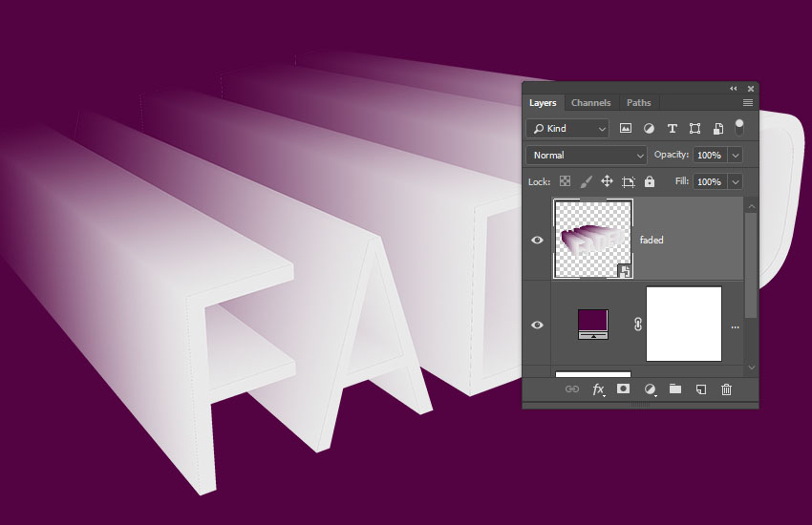Image resolution: width=812 pixels, height=525 pixels.
Task: Toggle layer filtering on/off switch
Action: click(739, 127)
